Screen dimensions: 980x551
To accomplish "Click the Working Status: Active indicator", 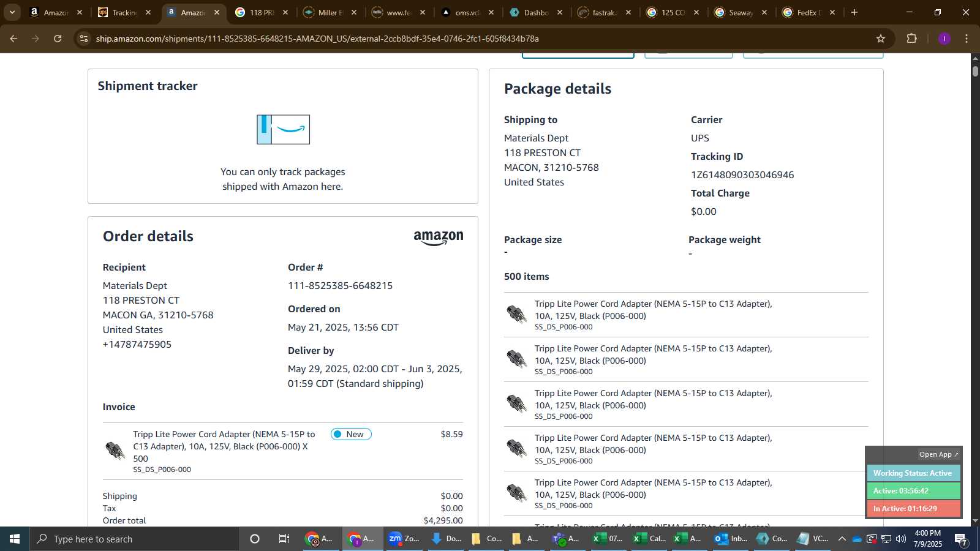I will 913,473.
